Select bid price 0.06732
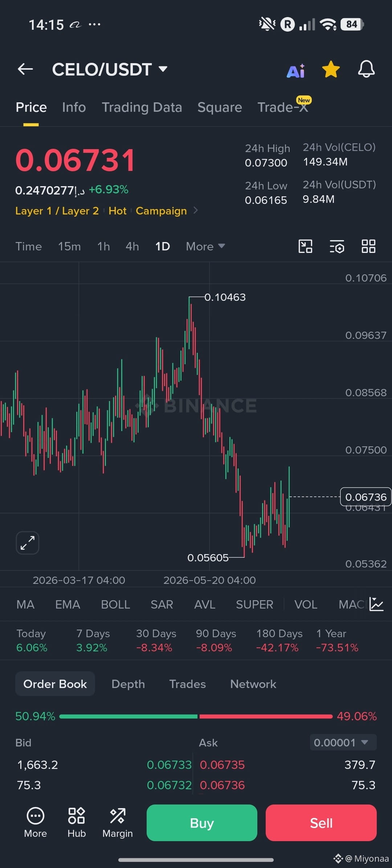This screenshot has height=868, width=392. point(169,785)
